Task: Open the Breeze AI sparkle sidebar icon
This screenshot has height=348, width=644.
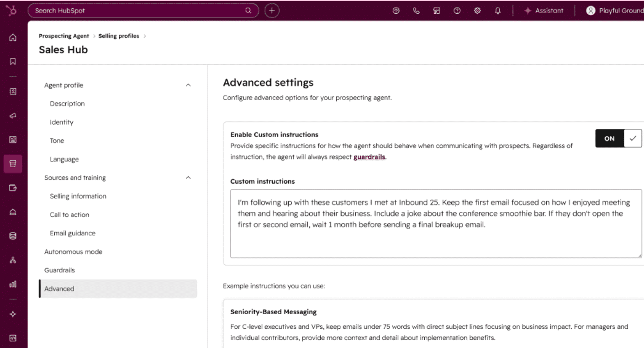Action: pyautogui.click(x=13, y=314)
